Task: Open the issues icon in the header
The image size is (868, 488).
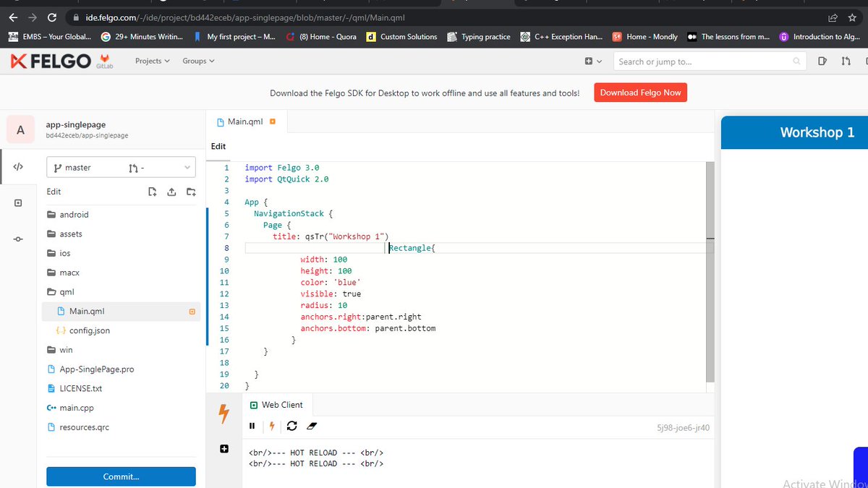Action: pyautogui.click(x=822, y=61)
